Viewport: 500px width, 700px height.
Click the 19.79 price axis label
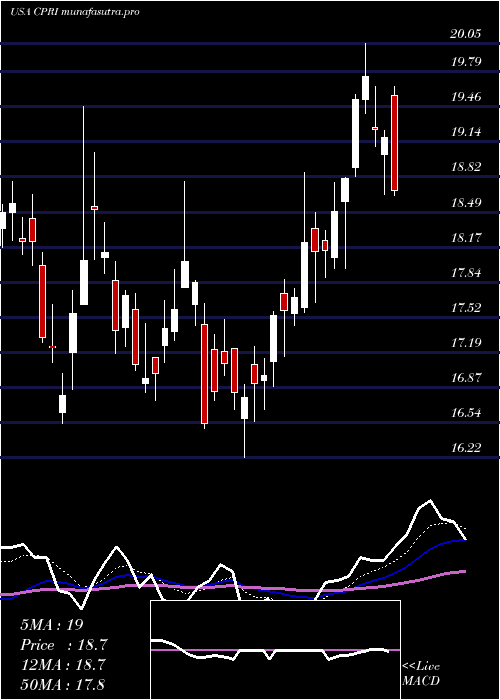tap(466, 62)
